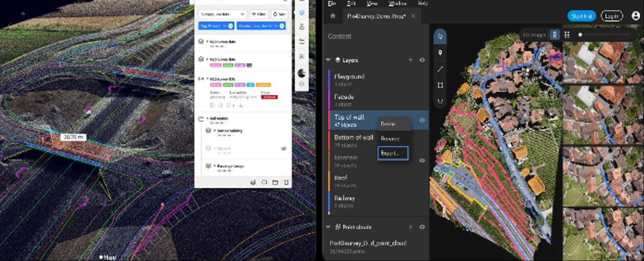Image resolution: width=644 pixels, height=261 pixels.
Task: Click the 30.70 m measurement label
Action: 73,137
